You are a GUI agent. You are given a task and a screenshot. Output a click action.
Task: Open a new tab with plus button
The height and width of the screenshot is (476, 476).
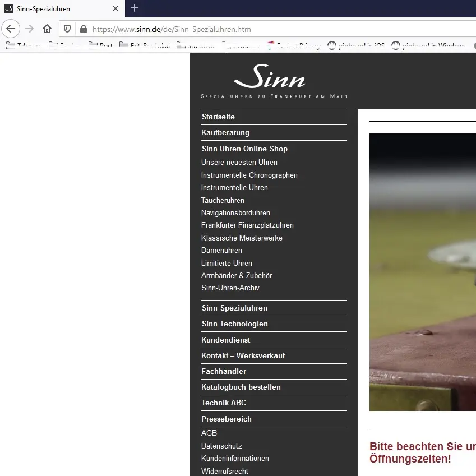click(x=135, y=8)
